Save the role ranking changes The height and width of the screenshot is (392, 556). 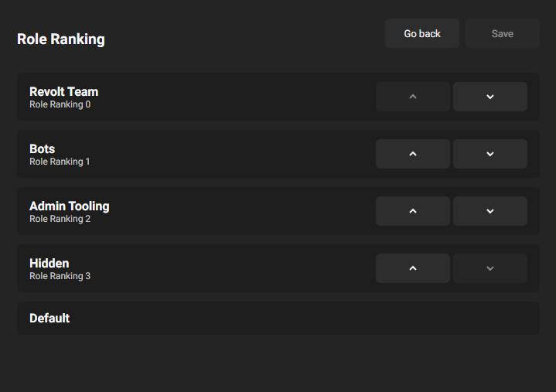pyautogui.click(x=502, y=34)
